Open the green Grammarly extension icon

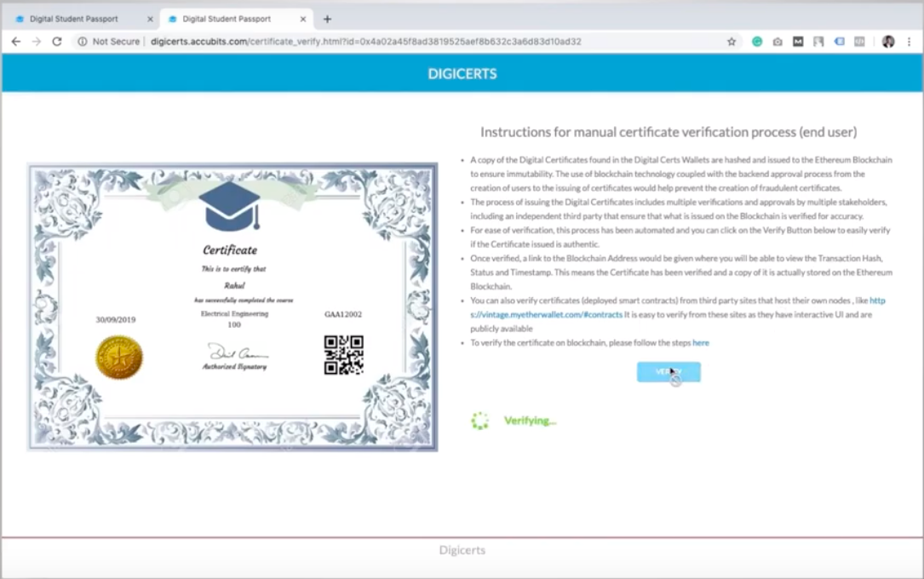point(757,42)
